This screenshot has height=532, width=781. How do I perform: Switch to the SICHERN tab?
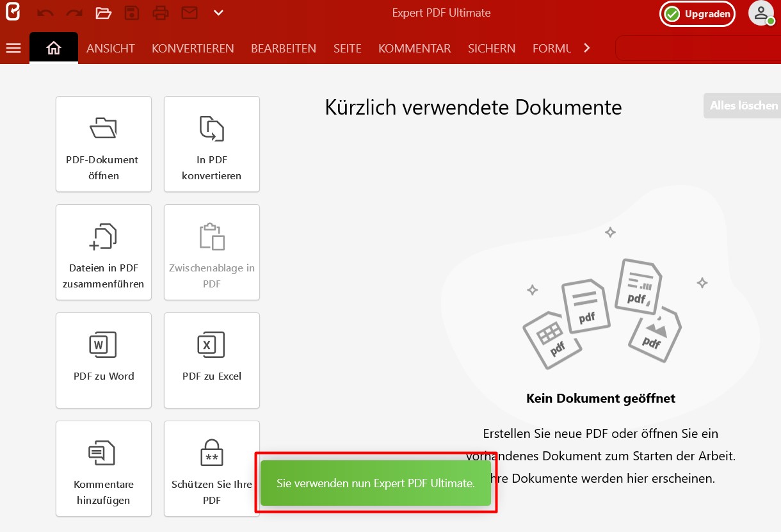click(x=492, y=49)
